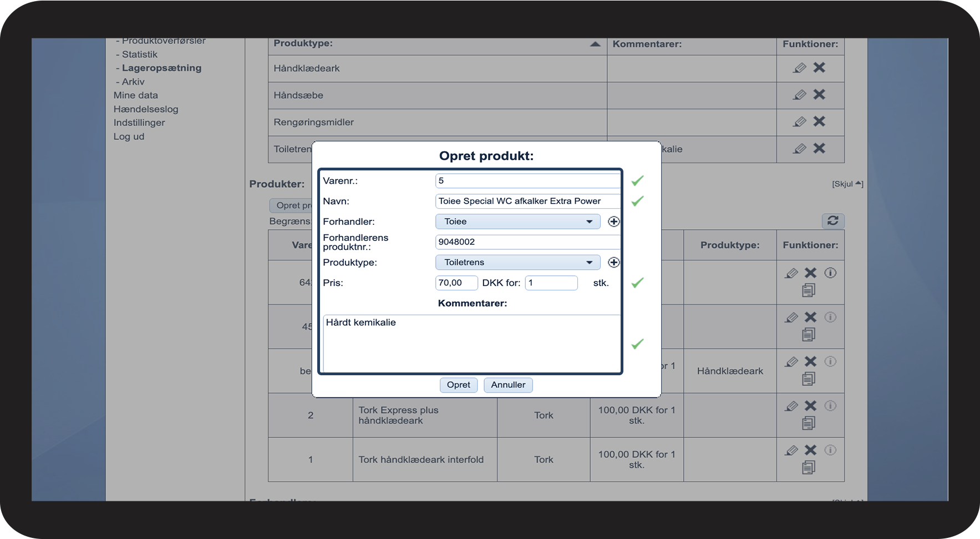Delete the Tork Express plus håndklædeark product

coord(810,406)
